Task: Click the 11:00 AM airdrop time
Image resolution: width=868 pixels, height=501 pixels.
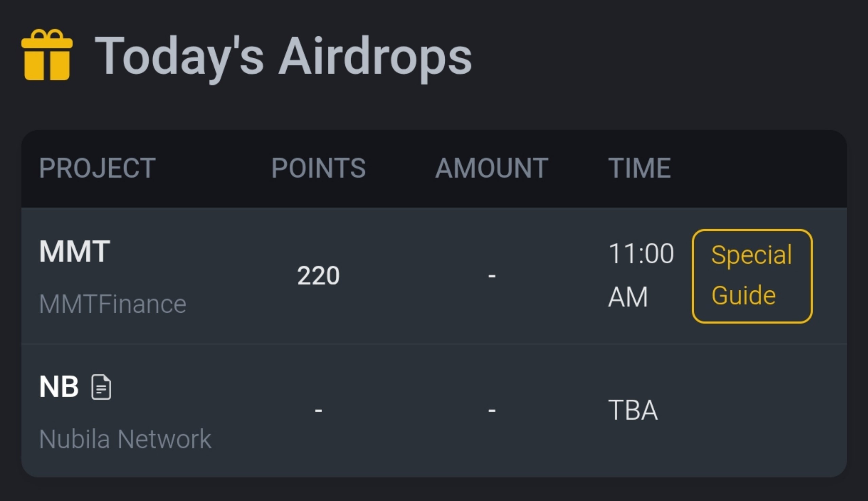Action: point(641,275)
